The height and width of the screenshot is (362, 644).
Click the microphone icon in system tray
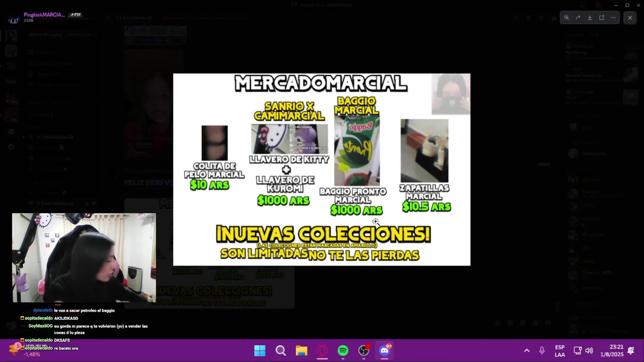(x=542, y=350)
